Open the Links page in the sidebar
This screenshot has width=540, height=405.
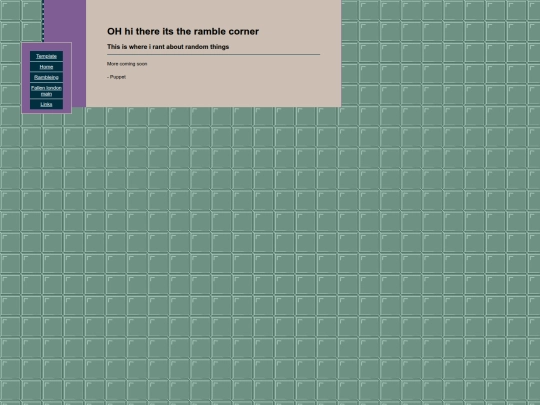(x=46, y=104)
